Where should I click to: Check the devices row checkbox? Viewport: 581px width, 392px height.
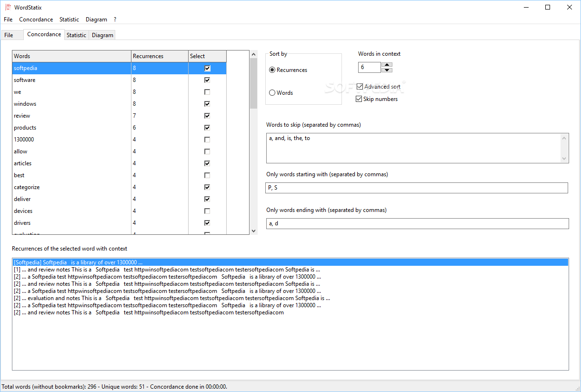coord(207,211)
